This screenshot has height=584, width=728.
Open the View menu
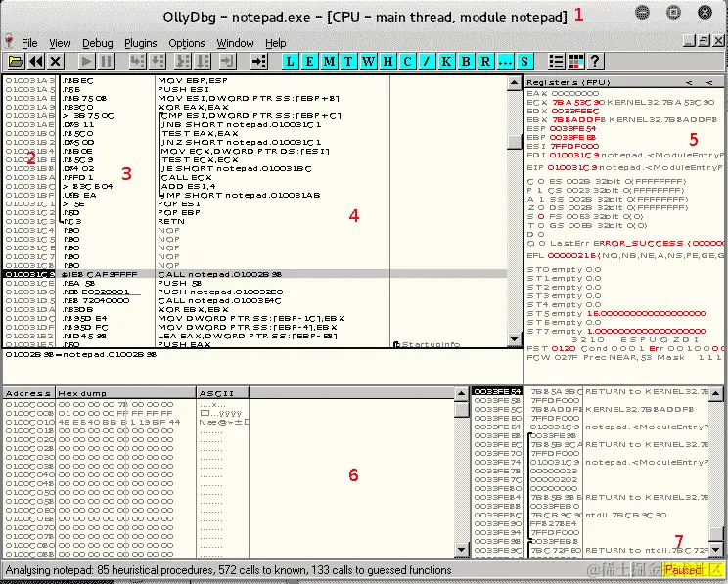(x=60, y=43)
